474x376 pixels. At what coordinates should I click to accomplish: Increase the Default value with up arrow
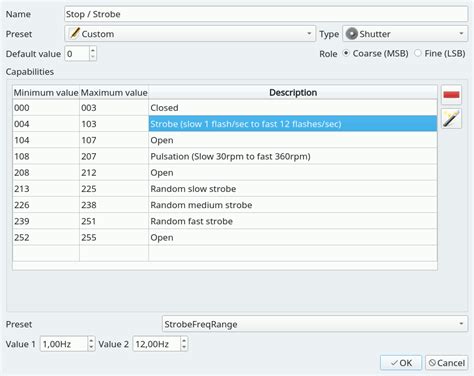93,50
